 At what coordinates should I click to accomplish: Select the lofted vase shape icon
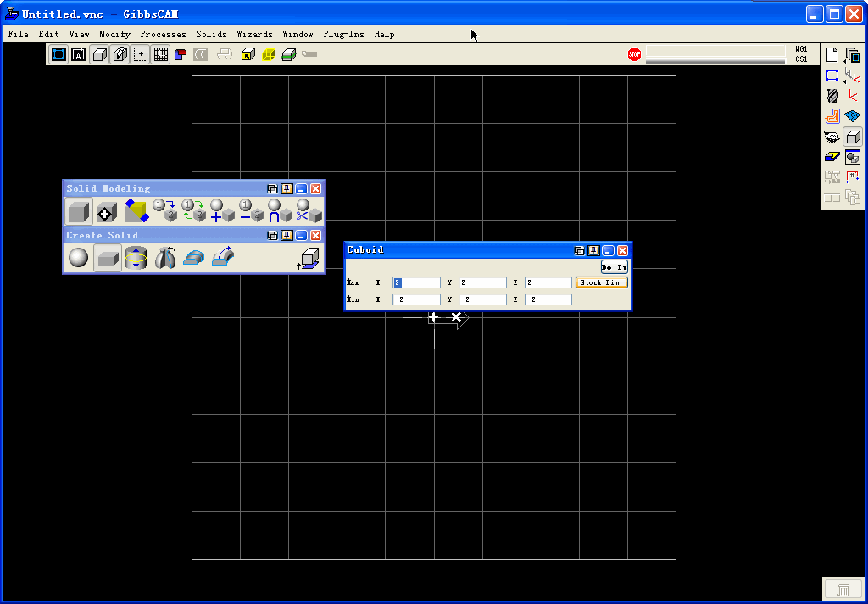click(x=165, y=258)
